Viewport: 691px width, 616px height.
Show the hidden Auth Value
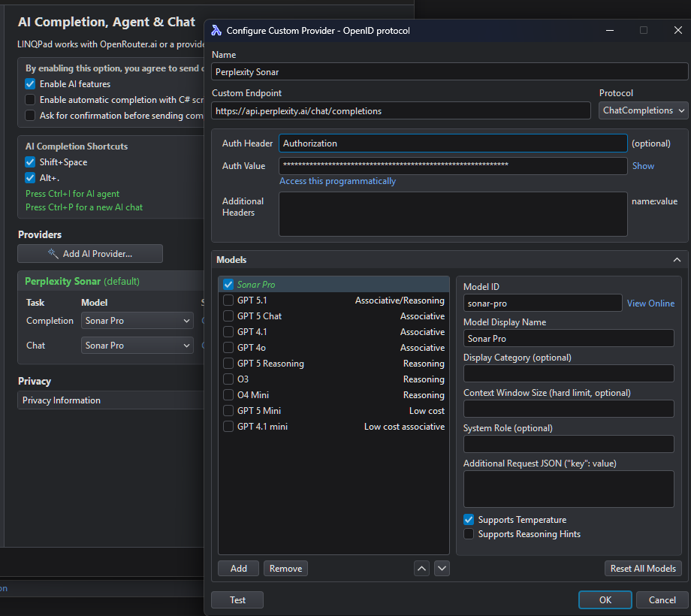pyautogui.click(x=643, y=166)
